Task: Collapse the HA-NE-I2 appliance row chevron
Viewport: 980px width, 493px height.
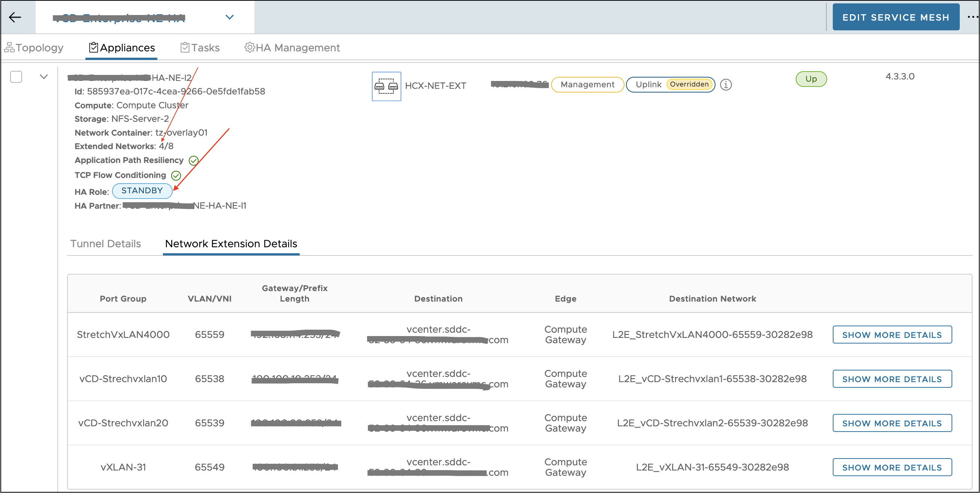Action: (x=44, y=77)
